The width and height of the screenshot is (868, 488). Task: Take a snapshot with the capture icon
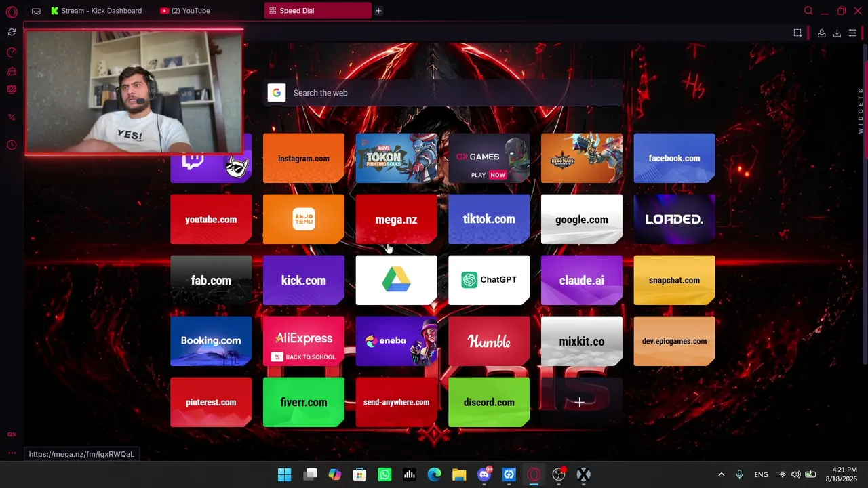pyautogui.click(x=797, y=33)
